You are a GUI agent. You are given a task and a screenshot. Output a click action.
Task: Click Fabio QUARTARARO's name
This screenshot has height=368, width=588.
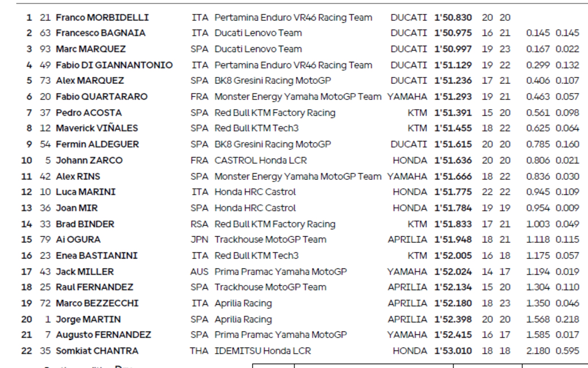coord(101,97)
